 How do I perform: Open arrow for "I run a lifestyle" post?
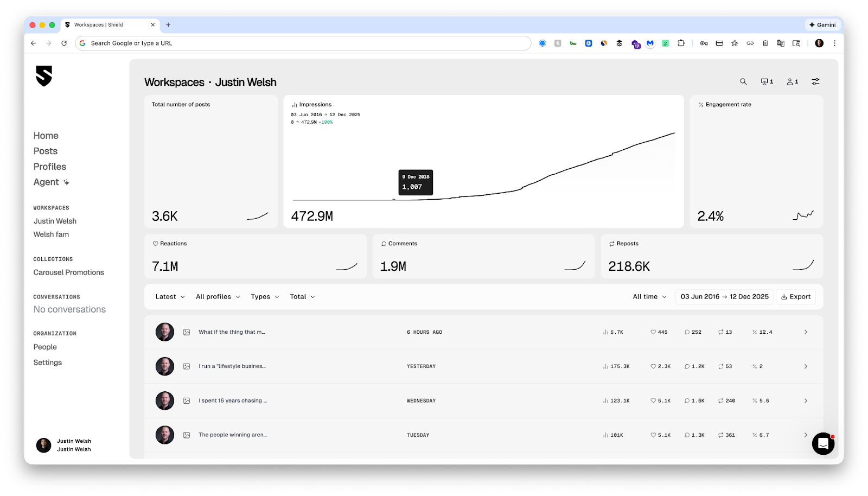[x=806, y=366]
